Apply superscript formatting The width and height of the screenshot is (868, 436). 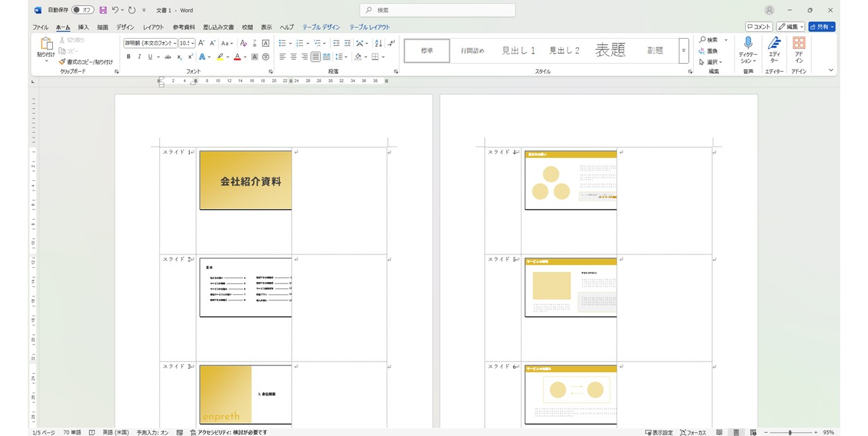(x=190, y=57)
